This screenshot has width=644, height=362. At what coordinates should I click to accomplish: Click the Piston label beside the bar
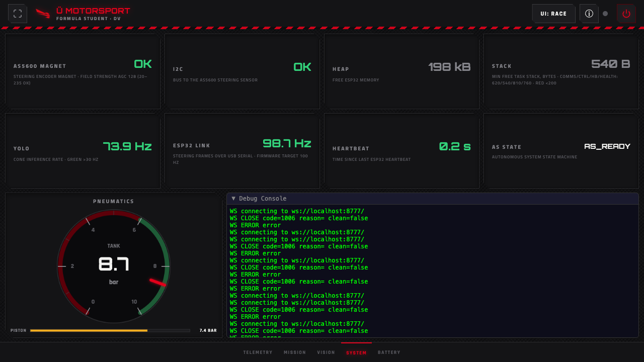(x=18, y=330)
